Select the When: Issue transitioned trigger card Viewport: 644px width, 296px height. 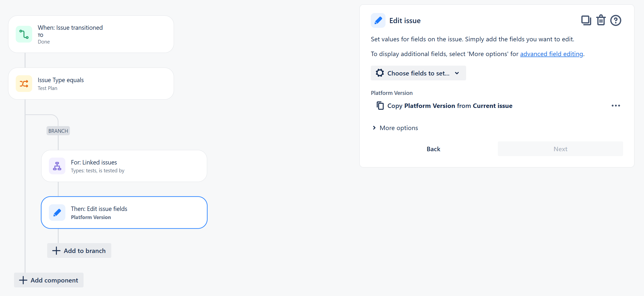(x=91, y=34)
